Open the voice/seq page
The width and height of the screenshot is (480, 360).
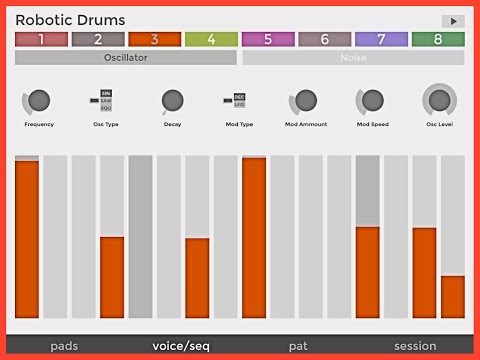tap(181, 346)
